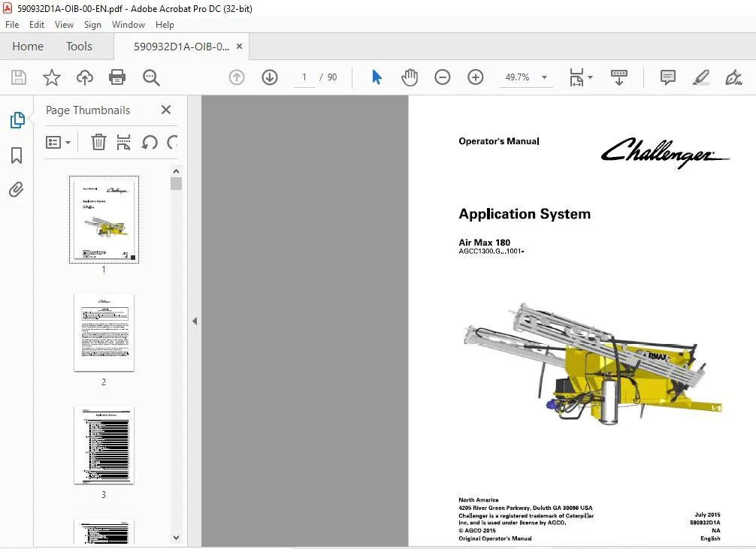Select the arrow Selection tool
756x549 pixels.
click(376, 77)
